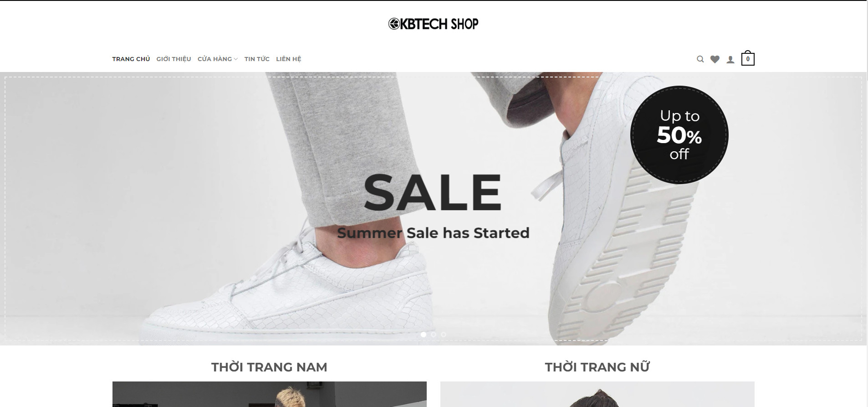This screenshot has width=868, height=407.
Task: Expand the Cửa Hàng dropdown arrow
Action: pos(236,59)
